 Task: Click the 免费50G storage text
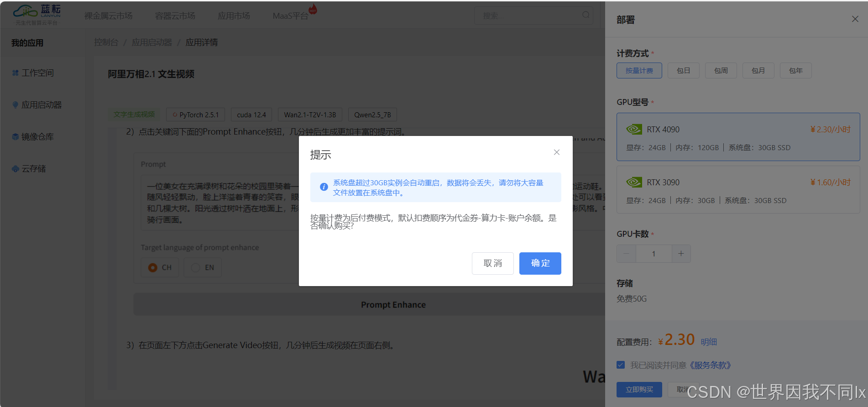pos(632,299)
